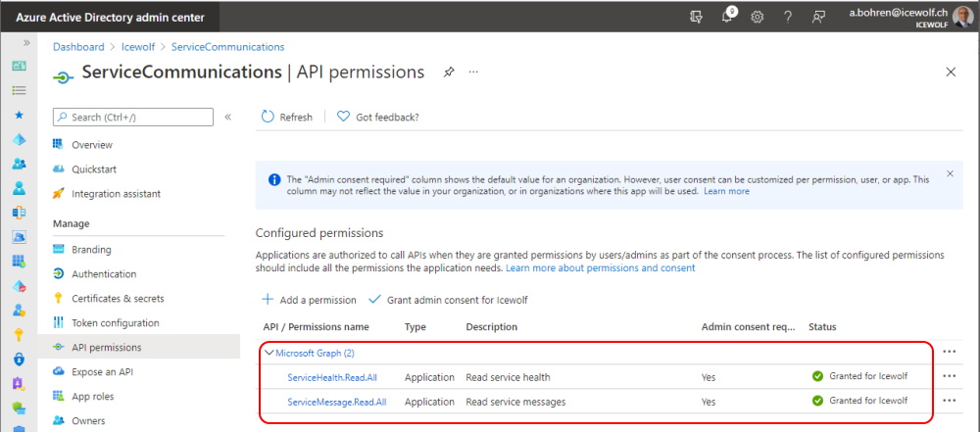
Task: Open the ServiceMessage.Read.All permission
Action: pyautogui.click(x=337, y=402)
